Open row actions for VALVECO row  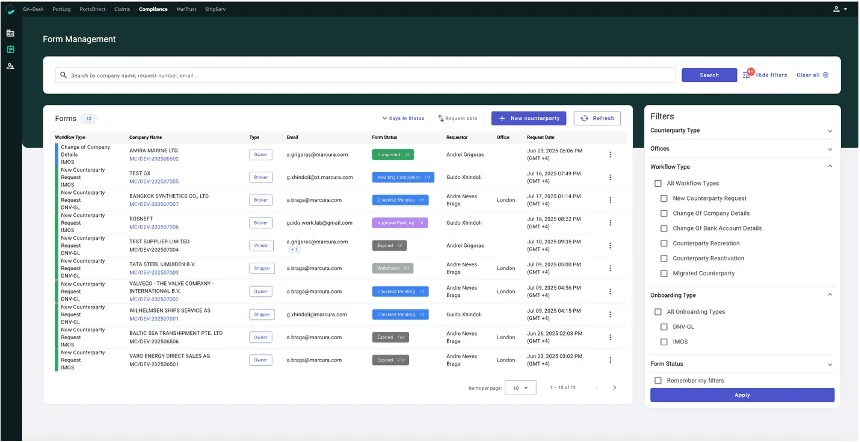(x=610, y=291)
